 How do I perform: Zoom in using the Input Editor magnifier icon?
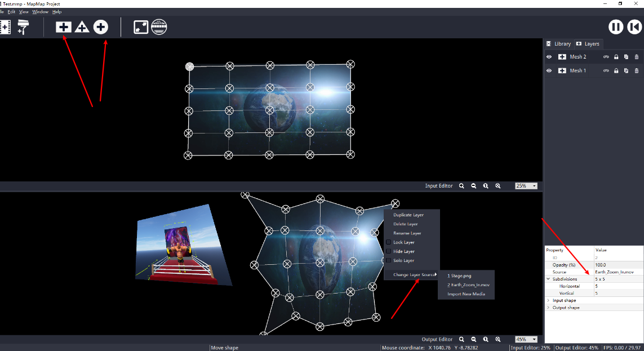(461, 185)
